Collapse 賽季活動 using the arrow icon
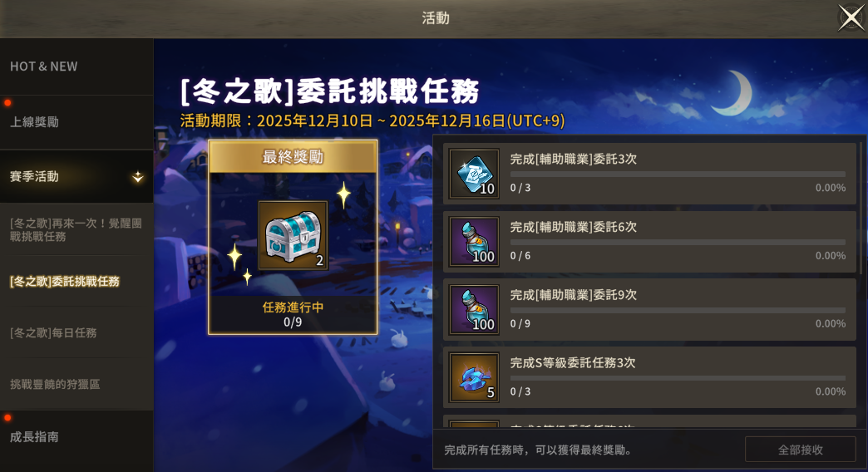This screenshot has width=868, height=472. pyautogui.click(x=138, y=177)
